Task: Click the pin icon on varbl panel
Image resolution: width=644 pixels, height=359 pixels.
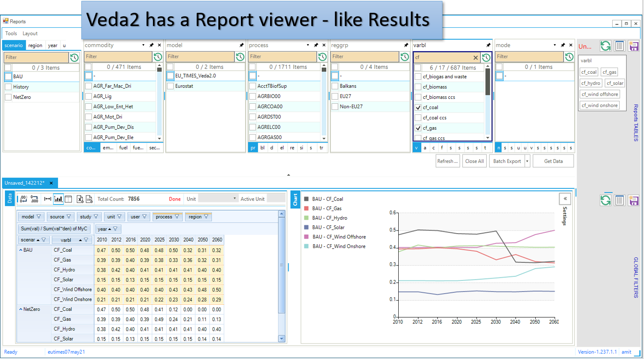Action: pos(488,45)
